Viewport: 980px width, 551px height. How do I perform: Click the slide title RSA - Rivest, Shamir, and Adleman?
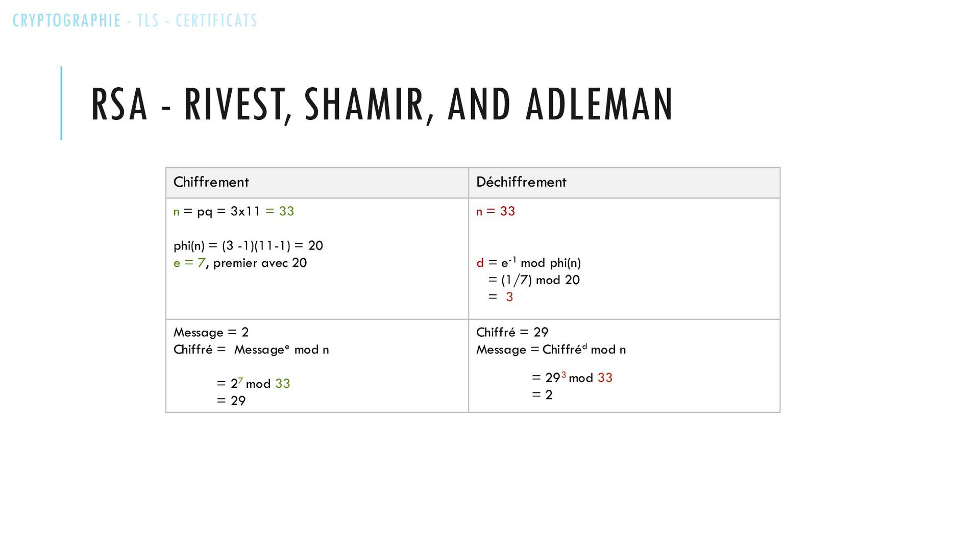pyautogui.click(x=382, y=105)
